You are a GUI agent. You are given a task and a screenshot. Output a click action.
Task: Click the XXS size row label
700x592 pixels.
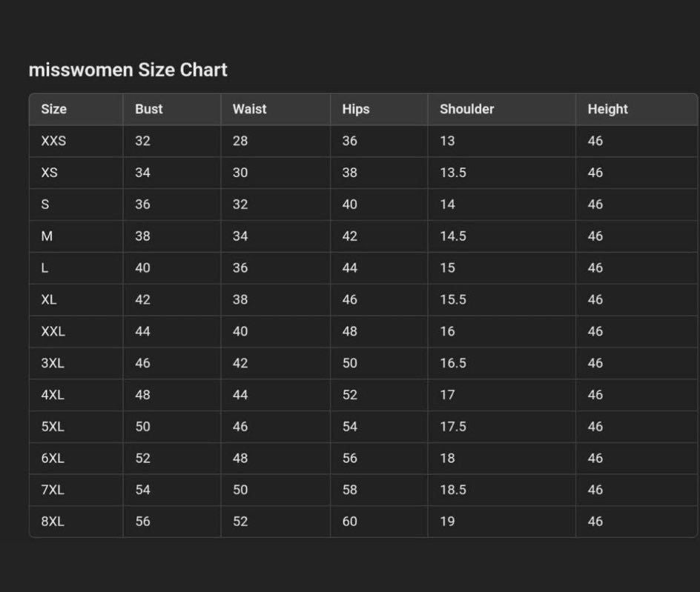tap(53, 141)
